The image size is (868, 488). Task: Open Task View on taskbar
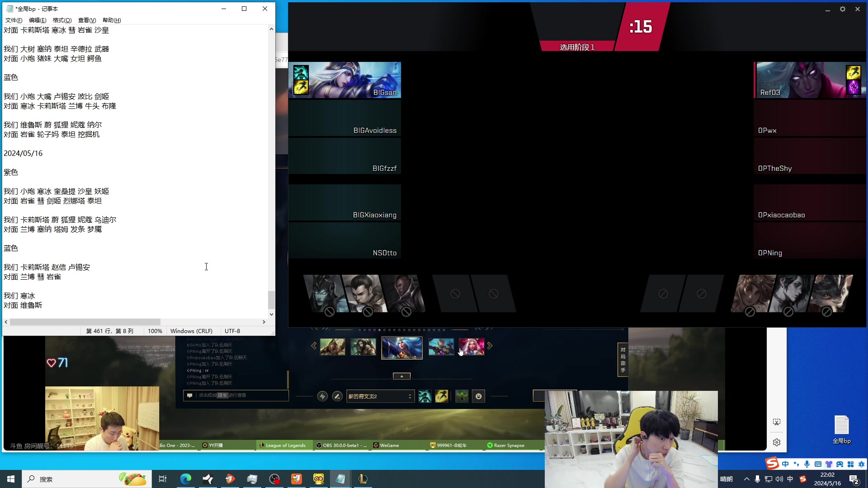[x=163, y=479]
